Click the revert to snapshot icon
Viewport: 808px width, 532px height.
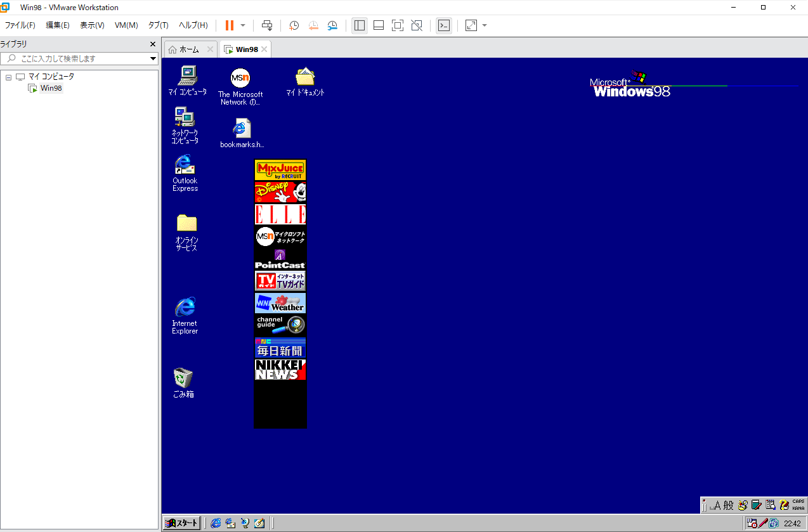click(313, 25)
